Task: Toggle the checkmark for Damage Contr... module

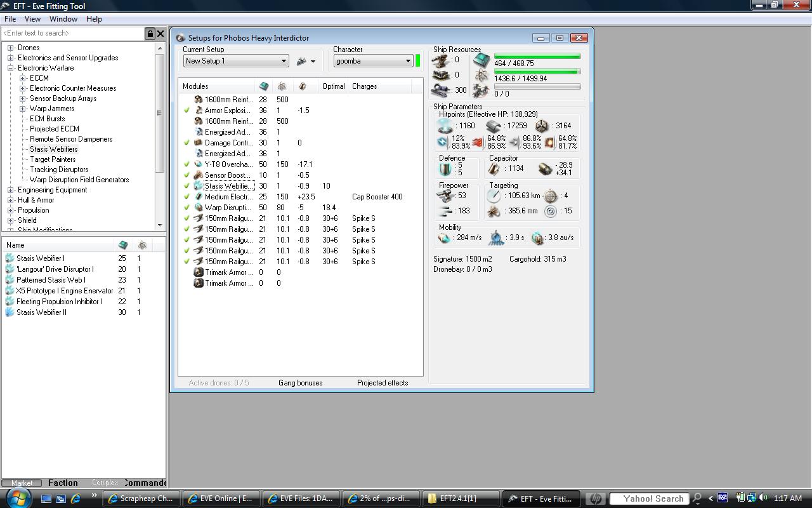Action: tap(187, 143)
